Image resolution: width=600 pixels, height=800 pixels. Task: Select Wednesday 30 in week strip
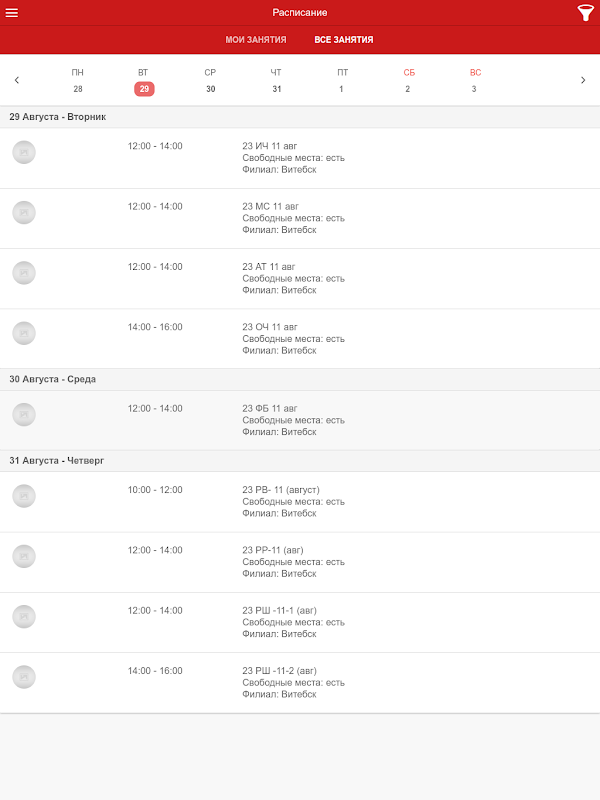(x=210, y=81)
